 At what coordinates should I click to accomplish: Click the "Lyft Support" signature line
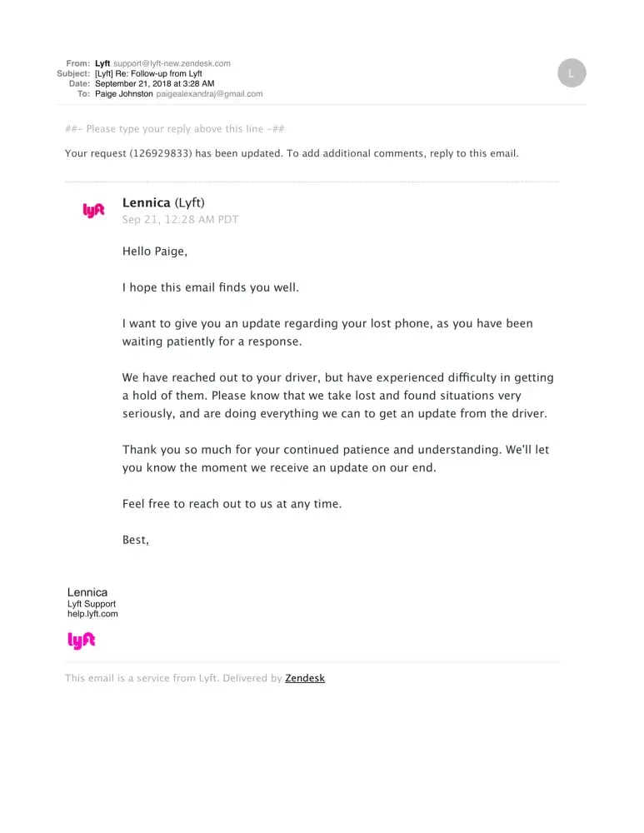92,604
